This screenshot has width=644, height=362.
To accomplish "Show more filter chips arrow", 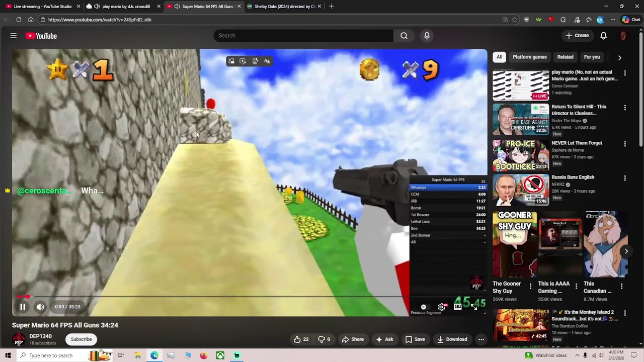I will [619, 57].
